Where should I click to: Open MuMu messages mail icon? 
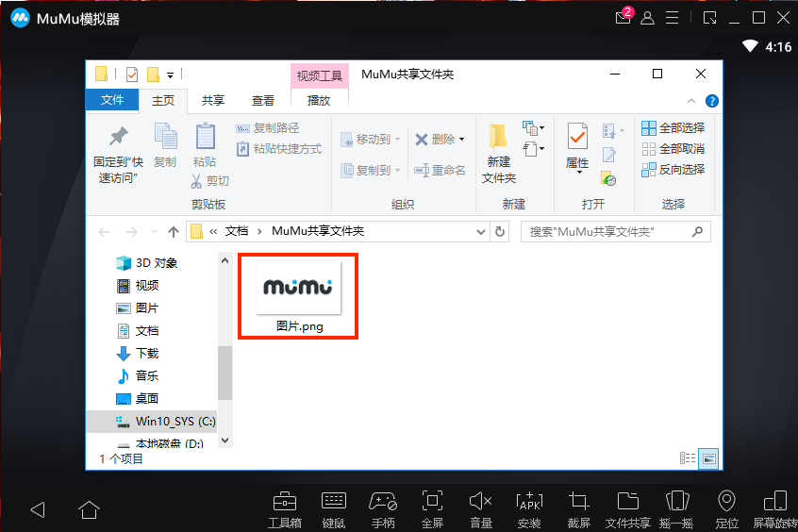tap(623, 17)
